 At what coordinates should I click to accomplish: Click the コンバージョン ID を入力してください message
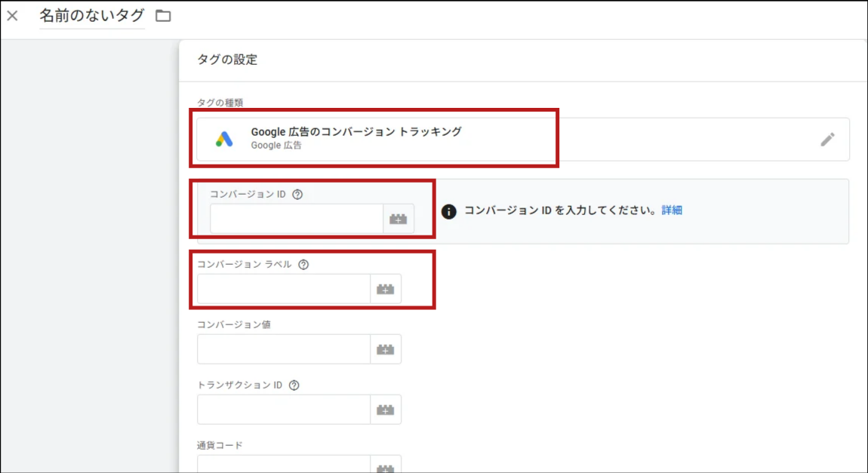tap(560, 210)
